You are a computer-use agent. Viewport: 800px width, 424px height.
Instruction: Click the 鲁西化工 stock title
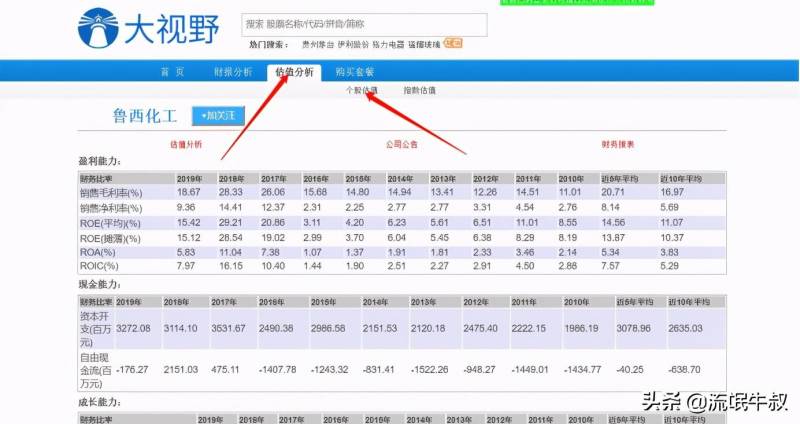pos(145,116)
